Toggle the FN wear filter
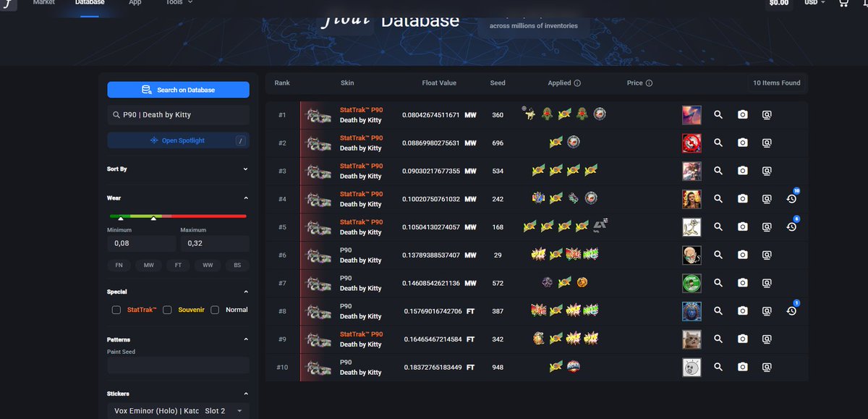 [x=119, y=266]
